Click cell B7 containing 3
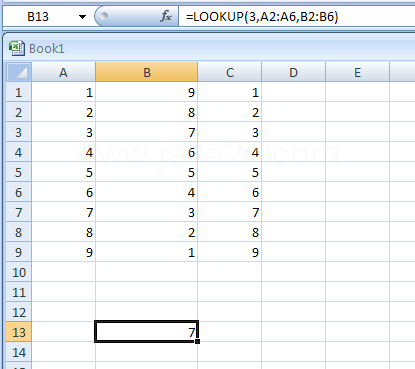 [147, 212]
